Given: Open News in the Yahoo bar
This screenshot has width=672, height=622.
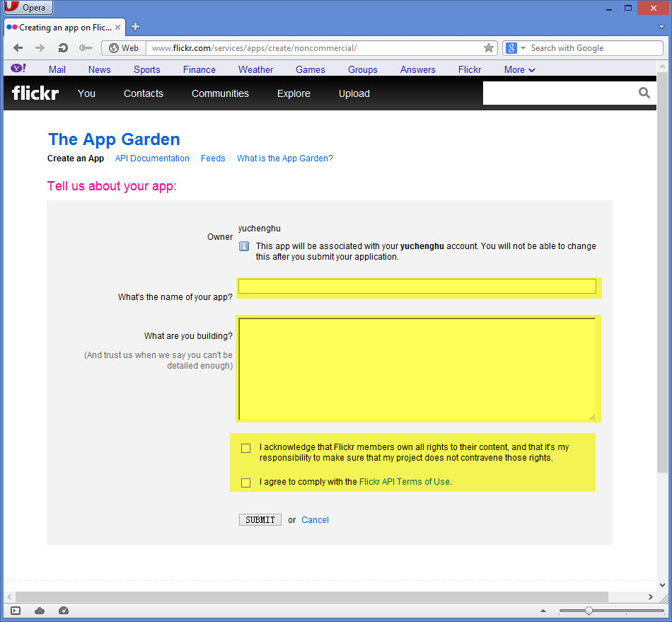Looking at the screenshot, I should click(x=100, y=69).
